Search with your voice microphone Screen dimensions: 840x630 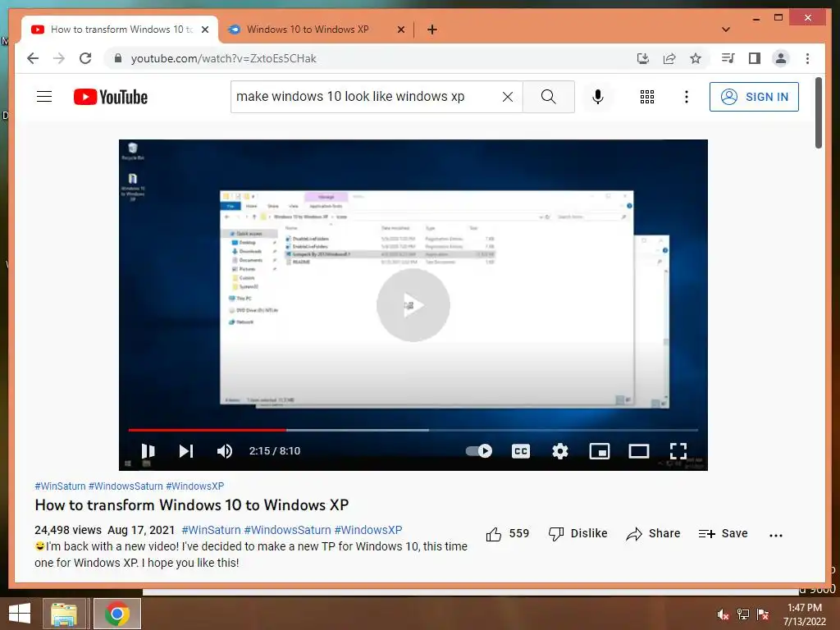(598, 97)
